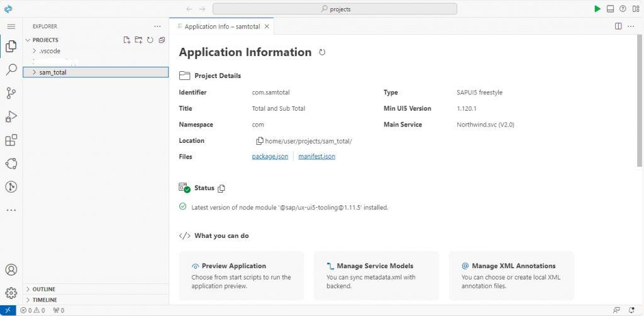
Task: Open the hamburger menu icon
Action: 11,26
